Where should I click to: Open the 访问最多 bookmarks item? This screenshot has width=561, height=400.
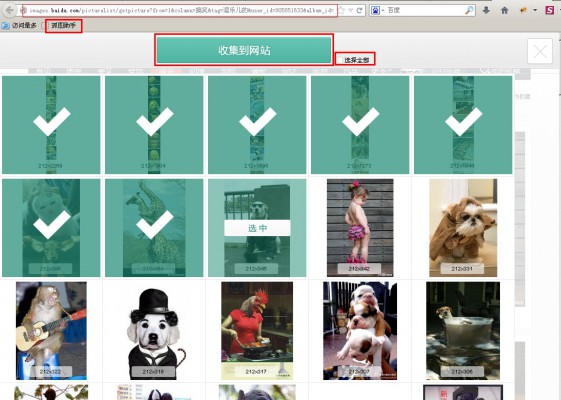20,26
